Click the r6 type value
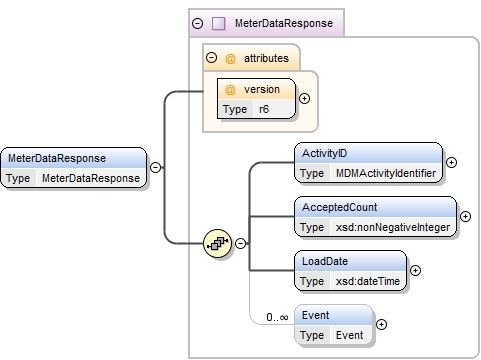Screen dimensions: 481x360 [264, 109]
